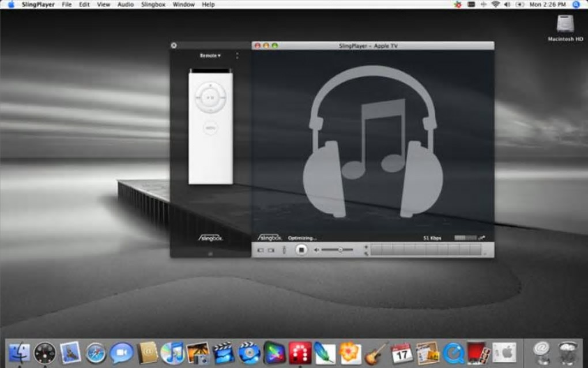Launch GarageBand guitar icon in Dock
This screenshot has width=588, height=368.
click(376, 353)
